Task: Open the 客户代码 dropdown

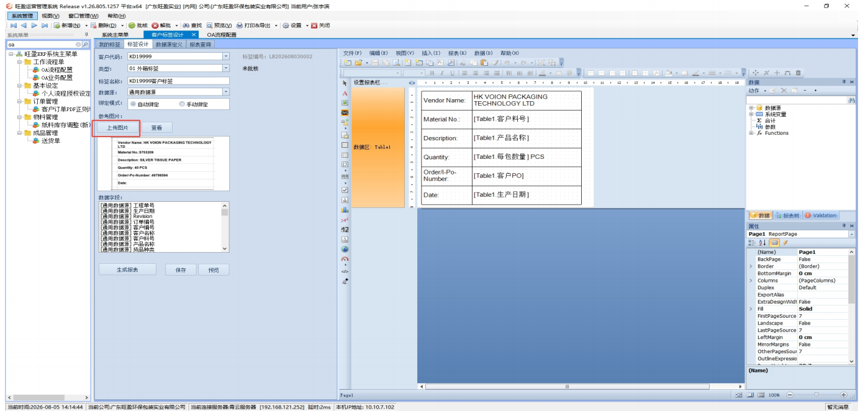Action: coord(225,56)
